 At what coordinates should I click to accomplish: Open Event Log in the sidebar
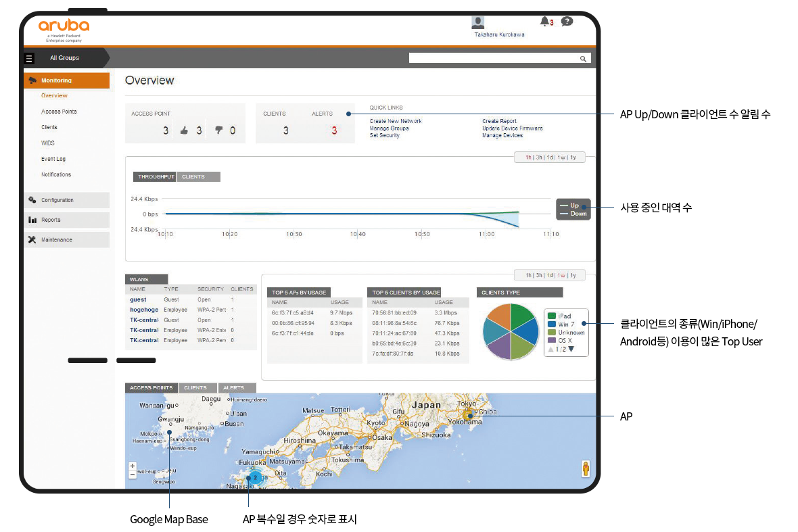(53, 159)
